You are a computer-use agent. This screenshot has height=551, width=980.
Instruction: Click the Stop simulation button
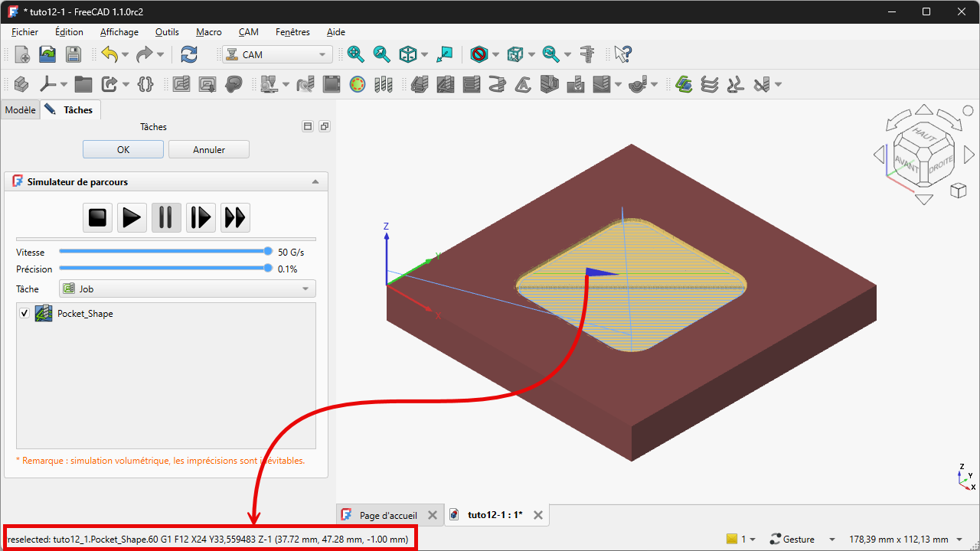pos(98,218)
